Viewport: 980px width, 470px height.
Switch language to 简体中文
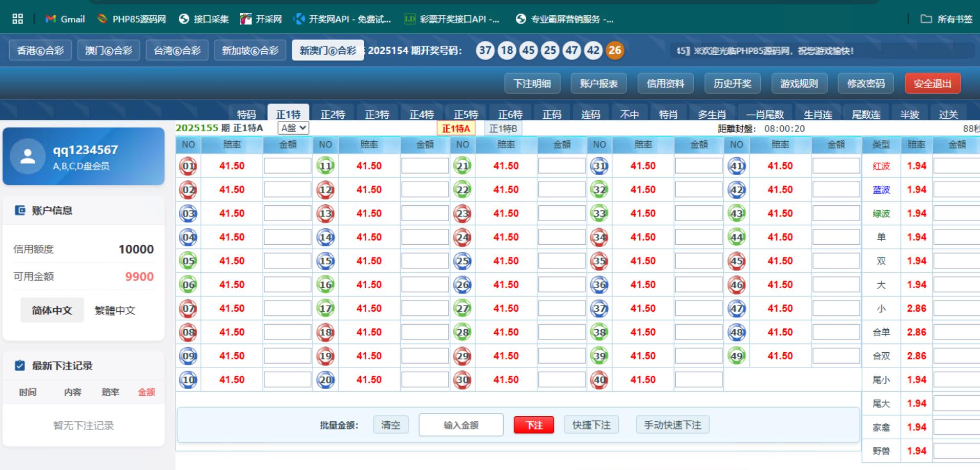point(52,310)
